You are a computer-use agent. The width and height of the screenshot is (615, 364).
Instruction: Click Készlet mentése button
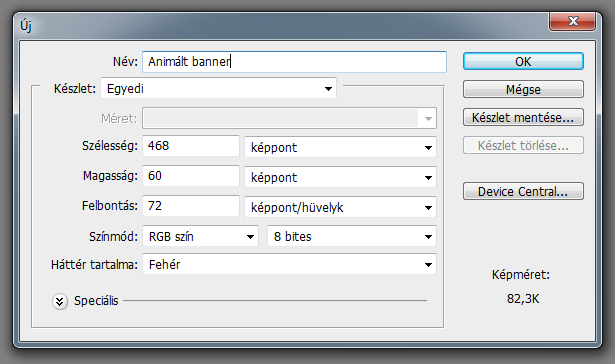[x=523, y=117]
